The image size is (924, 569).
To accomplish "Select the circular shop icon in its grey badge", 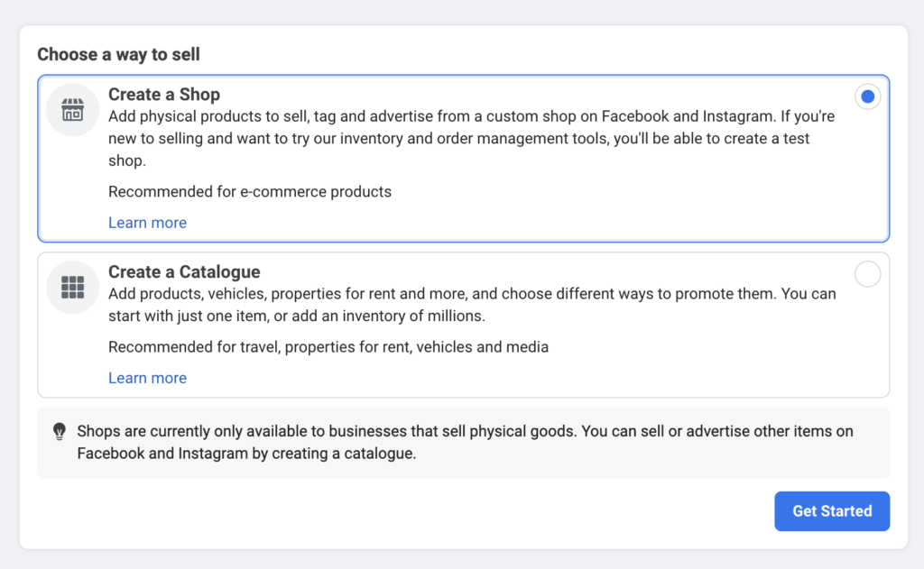I will coord(71,109).
